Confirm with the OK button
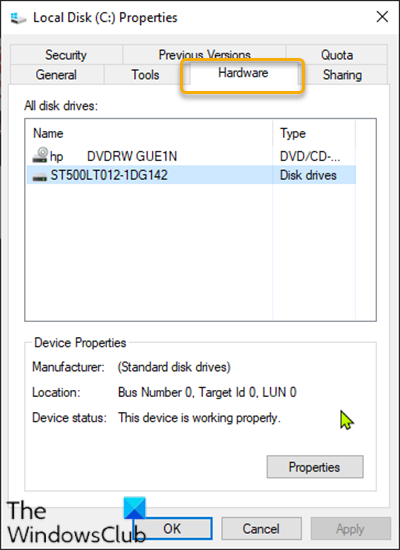400x550 pixels. tap(172, 528)
